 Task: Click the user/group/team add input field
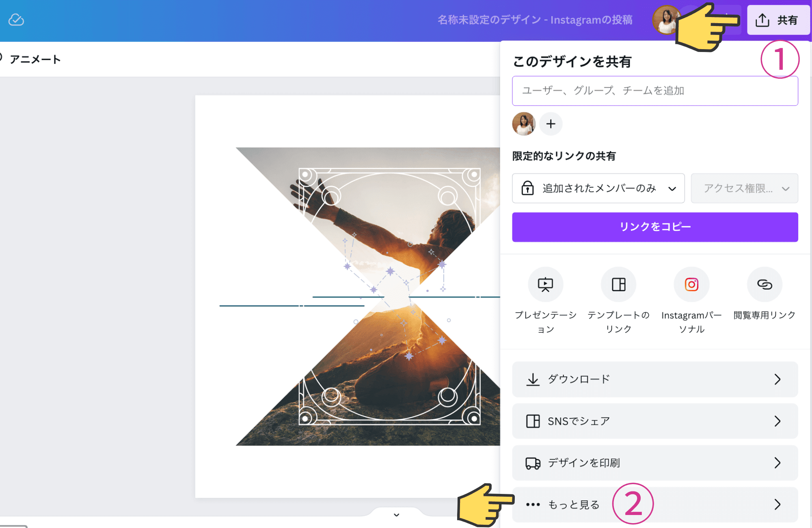654,91
